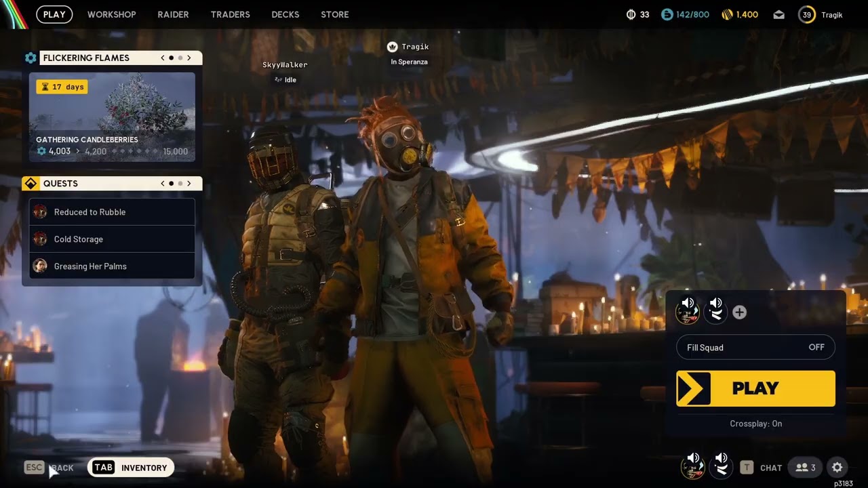Viewport: 868px width, 488px height.
Task: Open the Gathering Candleberries event card
Action: tap(112, 117)
